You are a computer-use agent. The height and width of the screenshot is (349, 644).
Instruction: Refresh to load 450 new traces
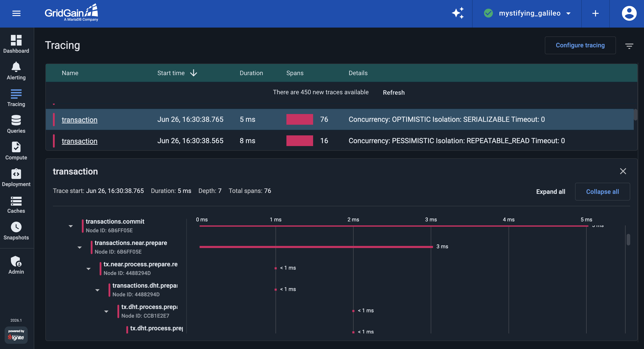394,92
